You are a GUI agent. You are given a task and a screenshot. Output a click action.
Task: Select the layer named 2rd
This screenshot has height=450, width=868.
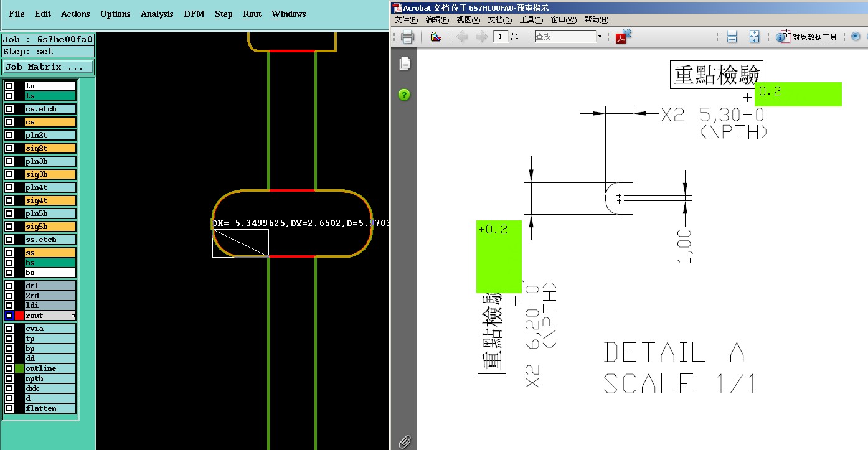point(50,296)
